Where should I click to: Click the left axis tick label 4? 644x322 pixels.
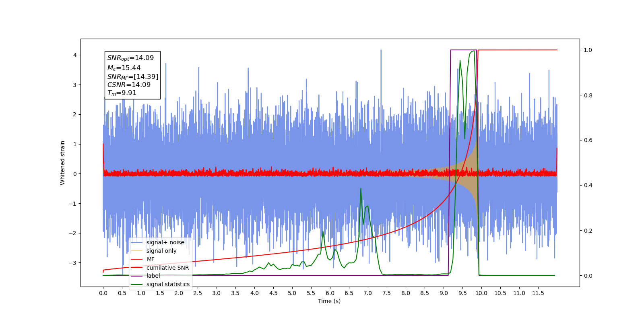(x=75, y=55)
